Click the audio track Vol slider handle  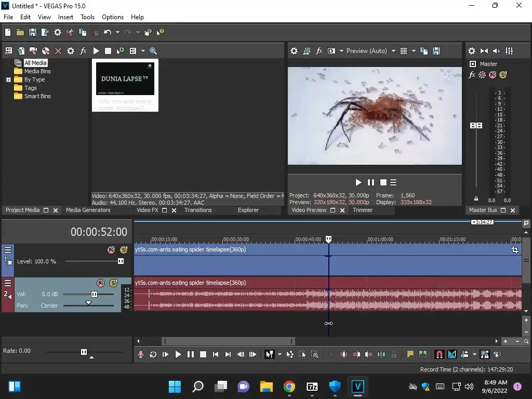tap(94, 294)
